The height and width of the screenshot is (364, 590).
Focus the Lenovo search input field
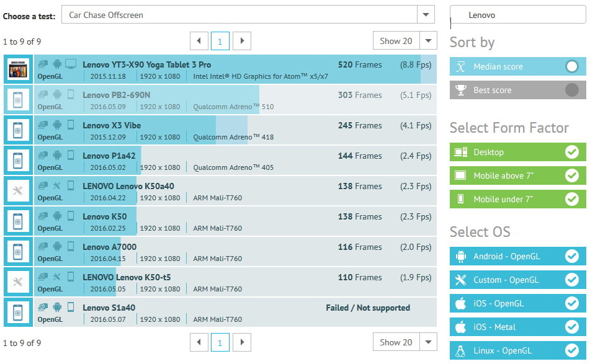tap(518, 15)
